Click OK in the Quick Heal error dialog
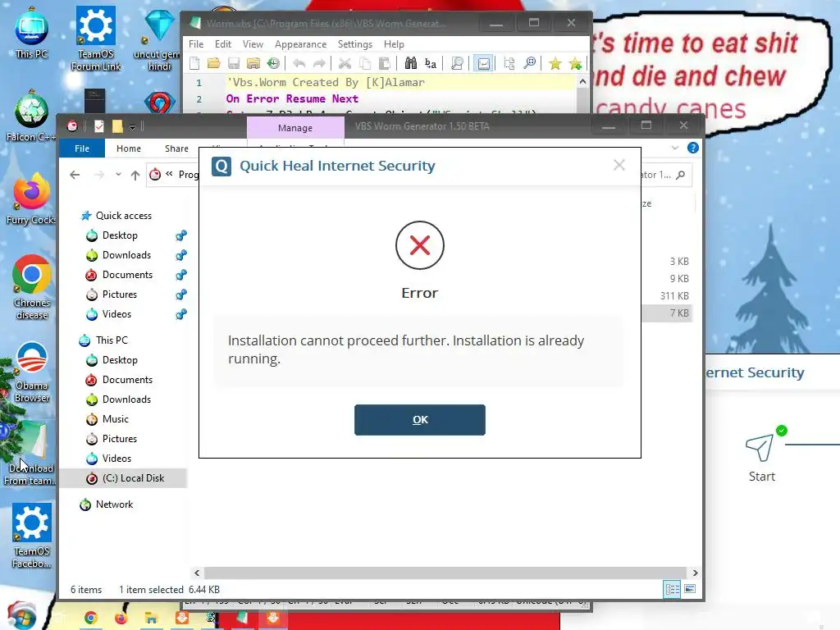 pos(419,419)
